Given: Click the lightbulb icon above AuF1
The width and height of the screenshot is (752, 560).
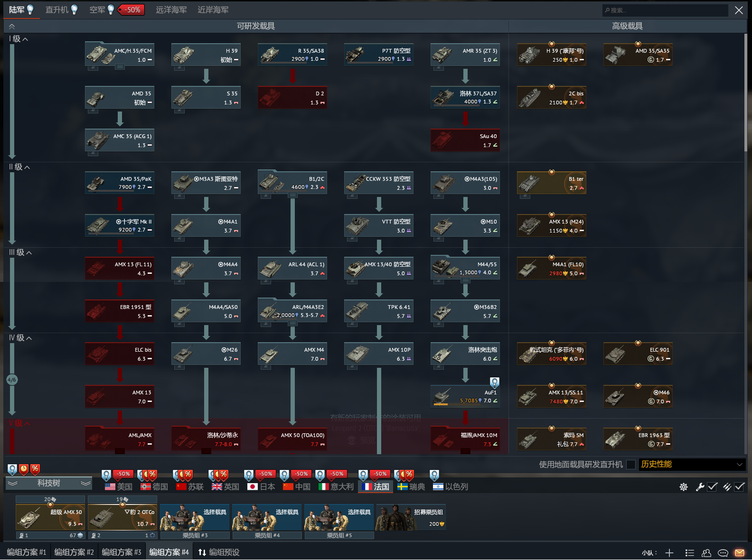Looking at the screenshot, I should pyautogui.click(x=495, y=383).
